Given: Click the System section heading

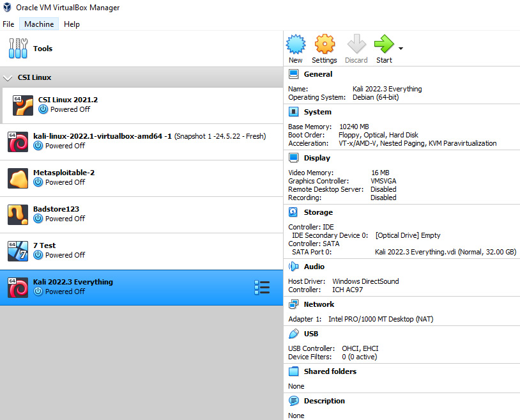Looking at the screenshot, I should 317,112.
